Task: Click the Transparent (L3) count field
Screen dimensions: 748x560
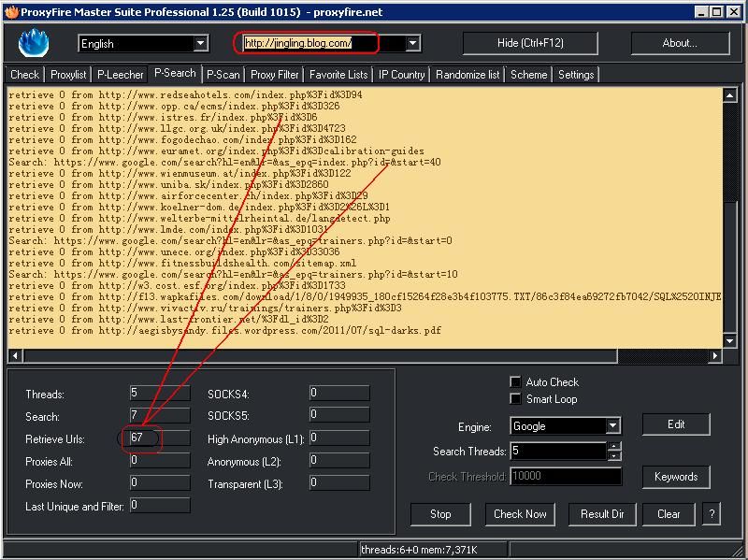Action: click(x=339, y=482)
